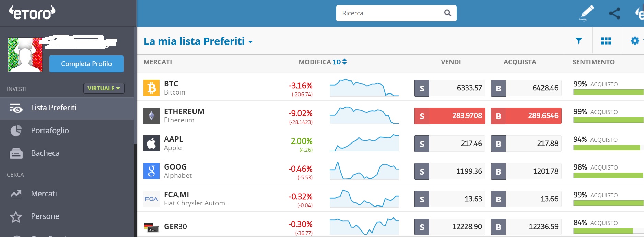
Task: Click the Bitcoin BTC logo
Action: pyautogui.click(x=151, y=88)
